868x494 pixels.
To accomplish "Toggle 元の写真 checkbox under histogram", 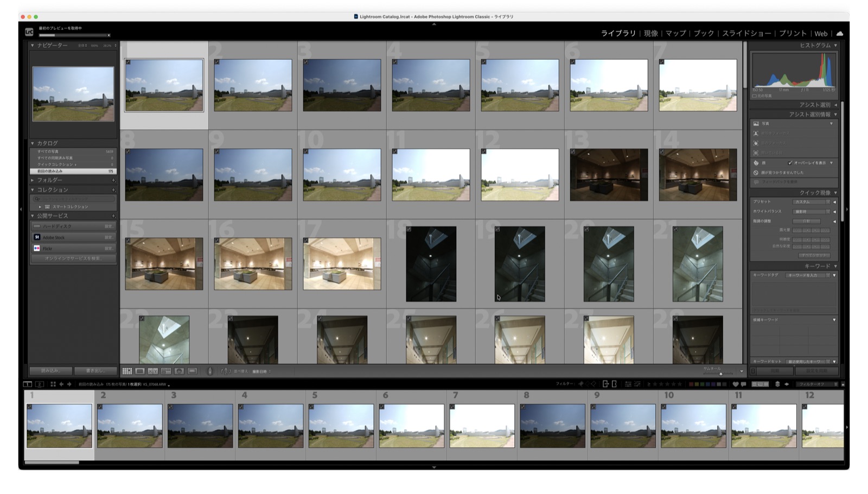I will tap(754, 96).
